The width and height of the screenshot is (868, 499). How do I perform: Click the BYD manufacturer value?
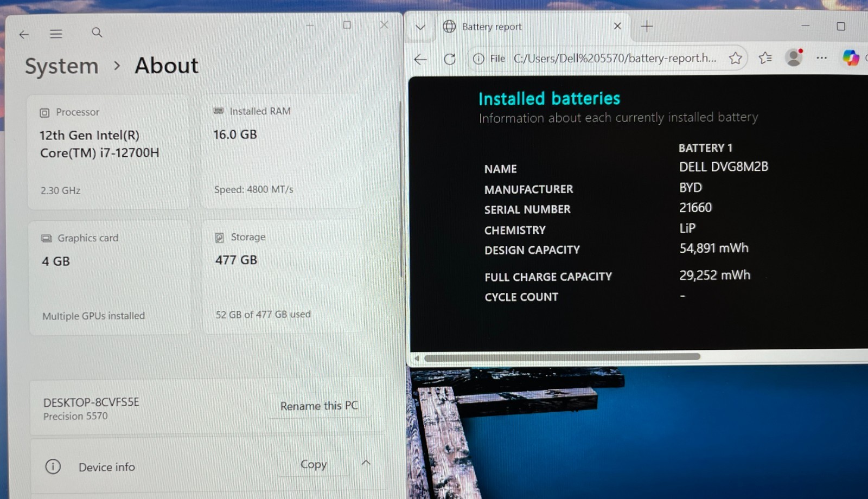(x=691, y=187)
